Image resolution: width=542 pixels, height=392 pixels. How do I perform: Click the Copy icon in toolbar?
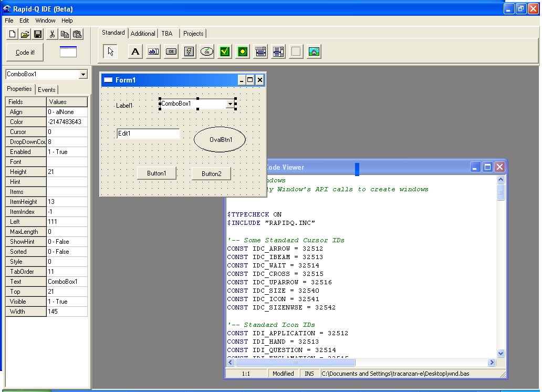[65, 34]
